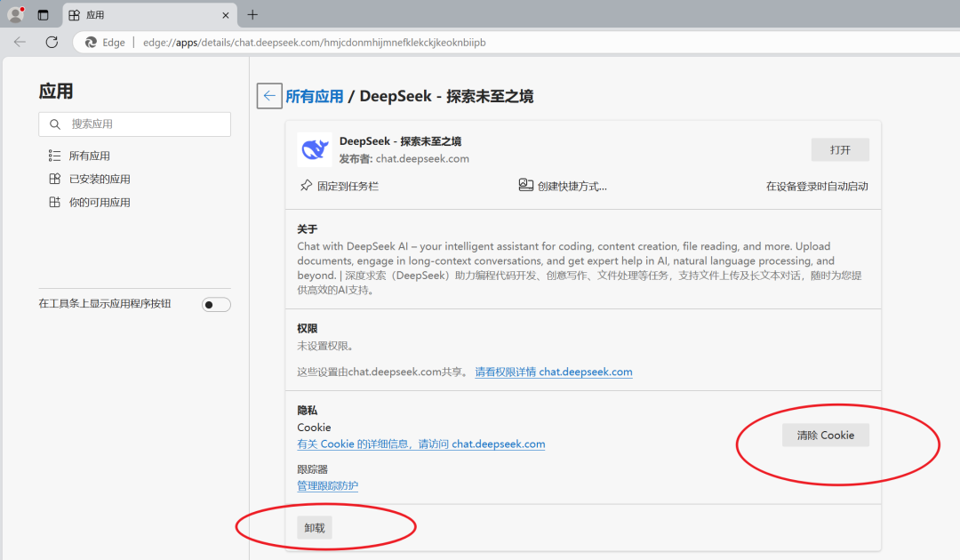Click the 关于 section heading
The width and height of the screenshot is (960, 560).
(x=308, y=229)
